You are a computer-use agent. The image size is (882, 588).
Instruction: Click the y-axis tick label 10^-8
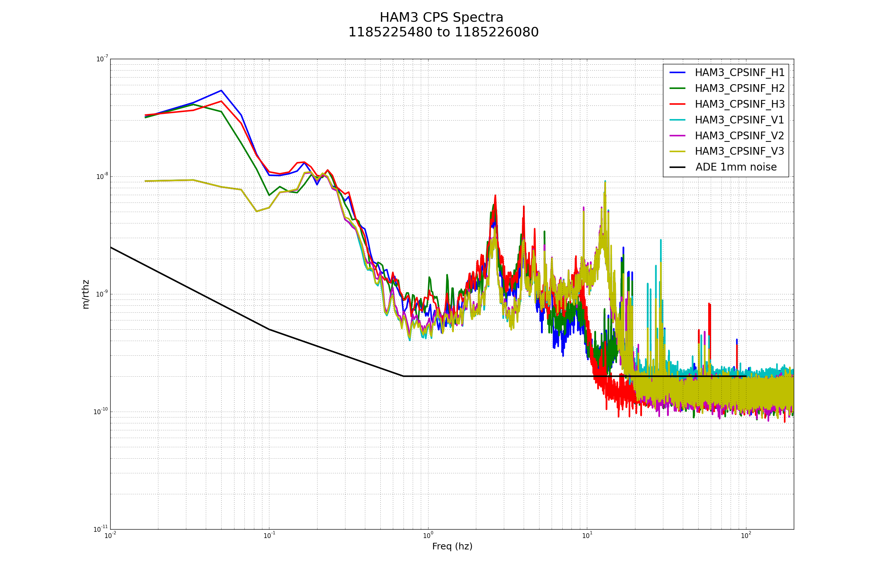(x=102, y=176)
